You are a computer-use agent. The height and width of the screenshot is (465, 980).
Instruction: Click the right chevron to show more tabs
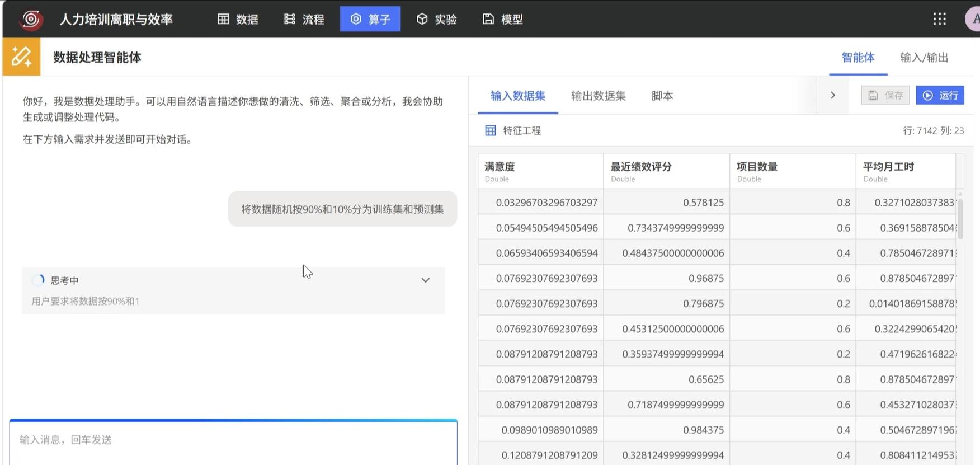pyautogui.click(x=832, y=95)
